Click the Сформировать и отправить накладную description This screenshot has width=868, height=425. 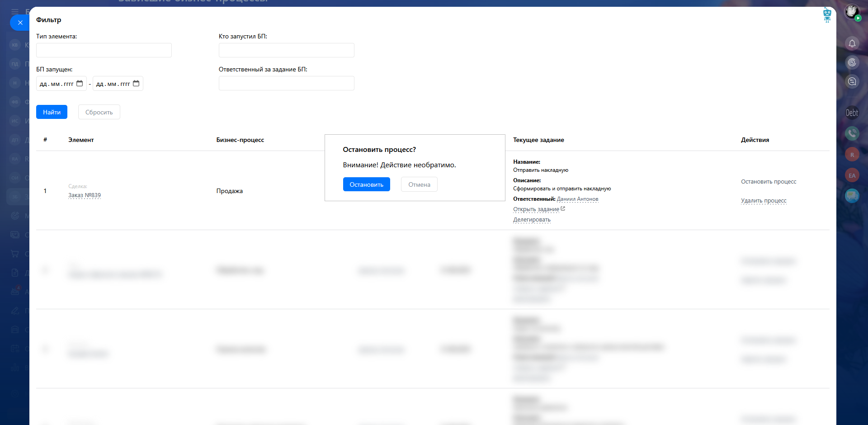(x=562, y=189)
